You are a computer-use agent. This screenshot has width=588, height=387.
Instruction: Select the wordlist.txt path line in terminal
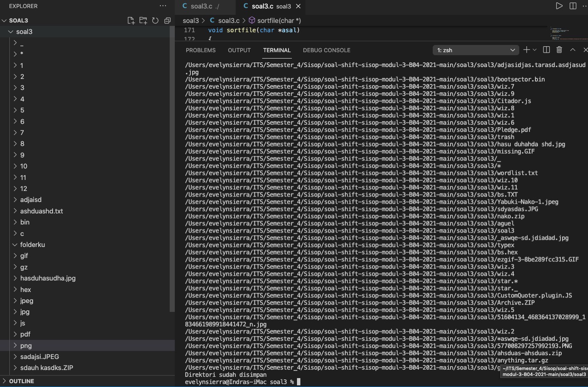coord(361,173)
